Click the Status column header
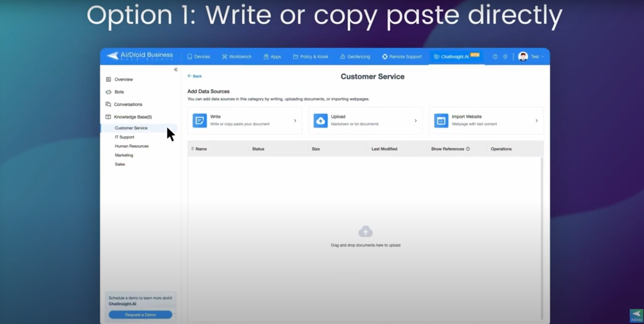 pos(258,149)
